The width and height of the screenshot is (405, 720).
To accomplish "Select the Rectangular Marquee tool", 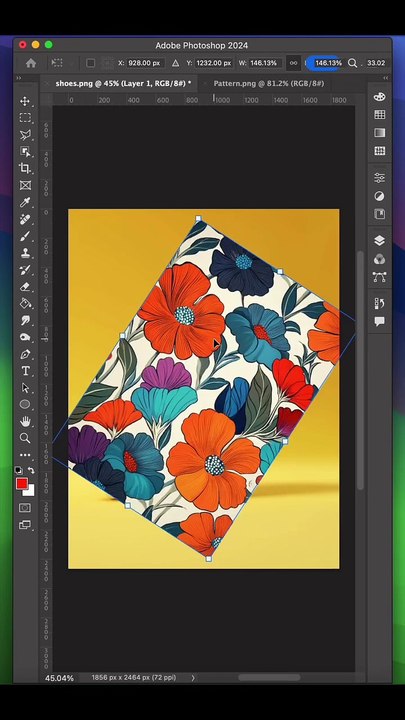I will (x=25, y=118).
